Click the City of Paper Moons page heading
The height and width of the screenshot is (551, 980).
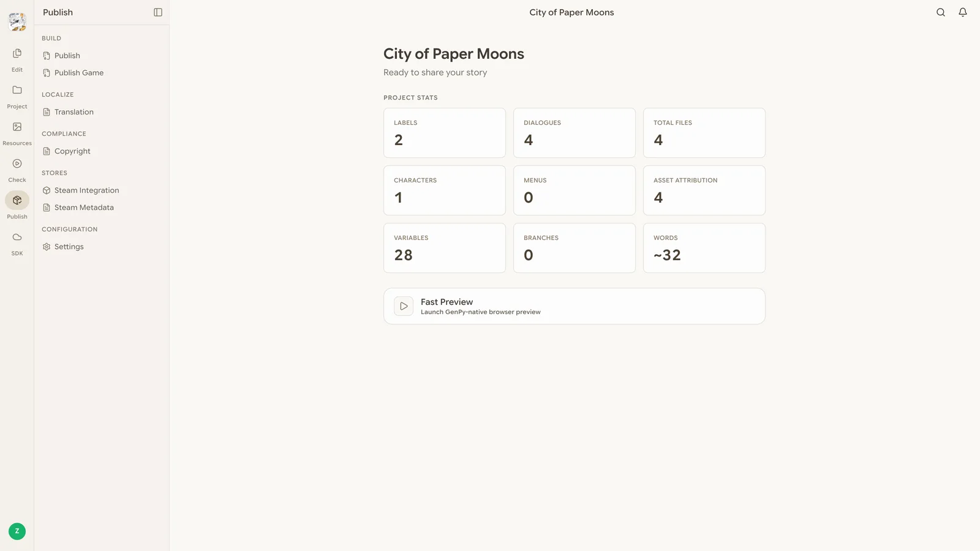[454, 54]
